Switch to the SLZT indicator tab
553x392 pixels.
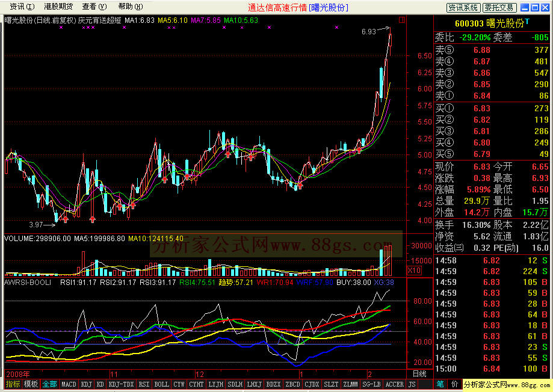(331, 384)
